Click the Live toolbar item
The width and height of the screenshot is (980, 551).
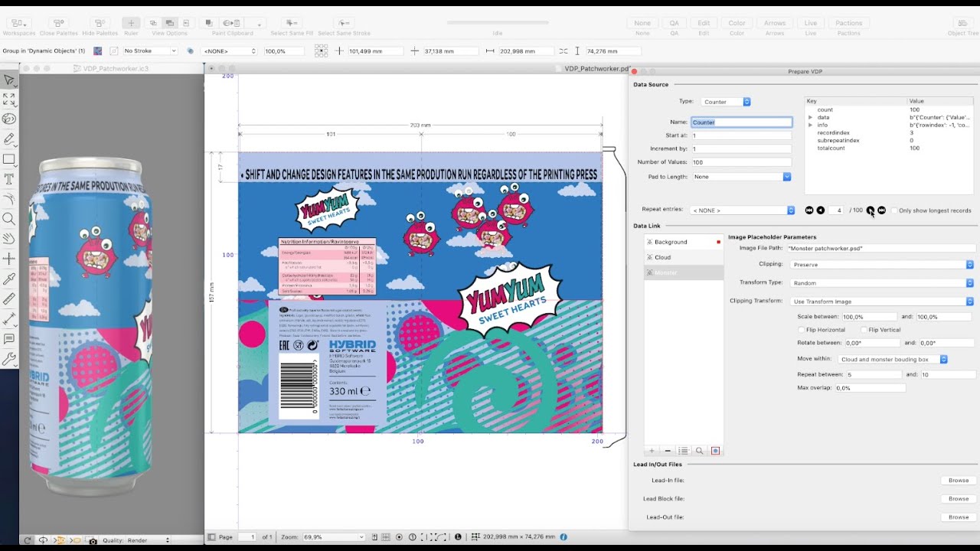point(811,23)
